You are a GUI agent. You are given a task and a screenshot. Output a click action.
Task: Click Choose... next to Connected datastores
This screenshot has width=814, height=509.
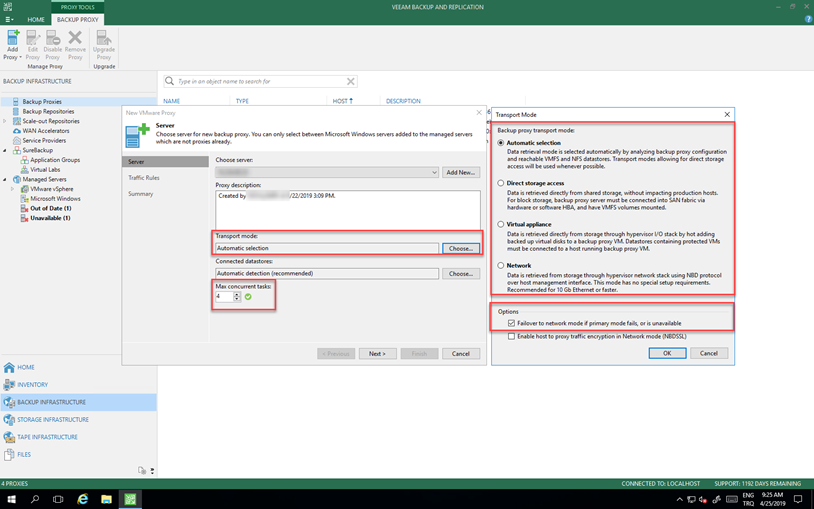[x=461, y=273]
